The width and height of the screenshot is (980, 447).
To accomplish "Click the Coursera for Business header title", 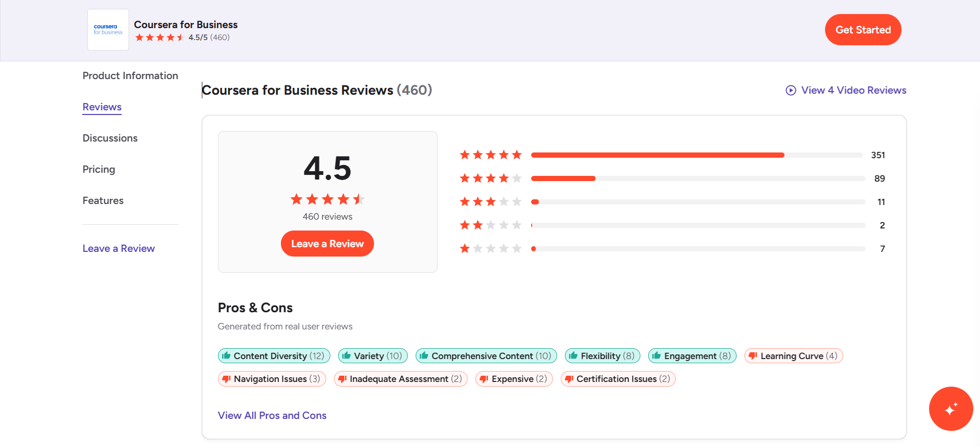I will 186,24.
